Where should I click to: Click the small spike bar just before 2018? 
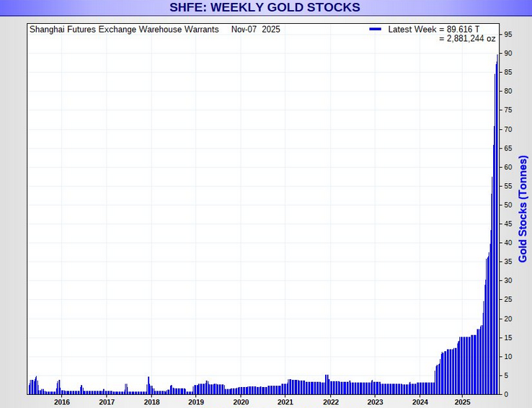(148, 386)
